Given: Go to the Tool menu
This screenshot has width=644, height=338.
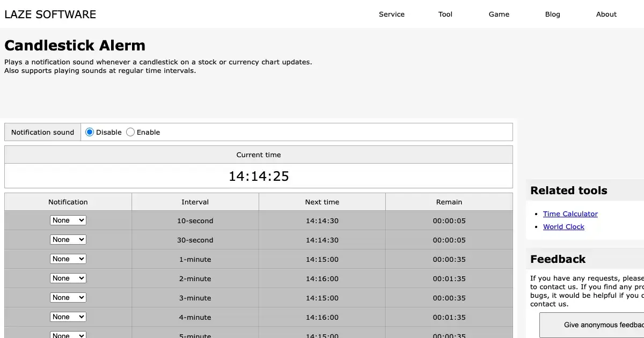Looking at the screenshot, I should (x=445, y=14).
